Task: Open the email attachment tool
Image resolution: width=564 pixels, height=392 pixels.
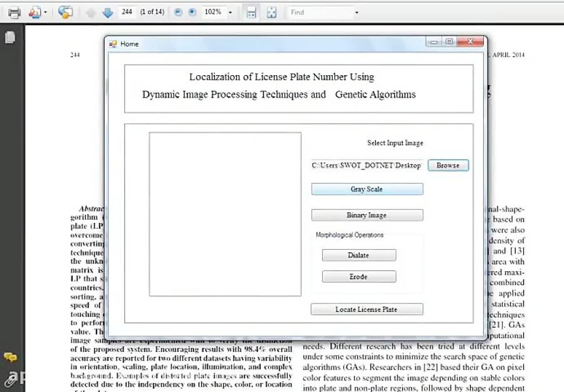Action: click(34, 12)
